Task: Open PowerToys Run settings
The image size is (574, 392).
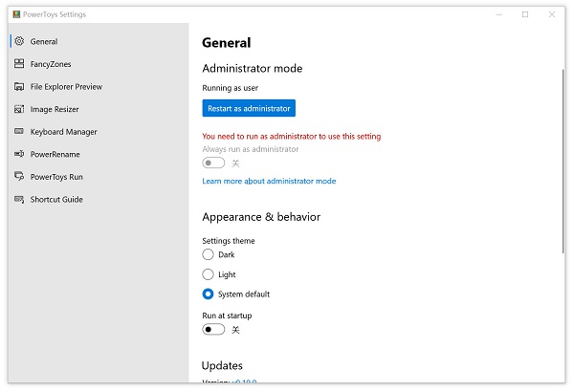Action: 99,177
